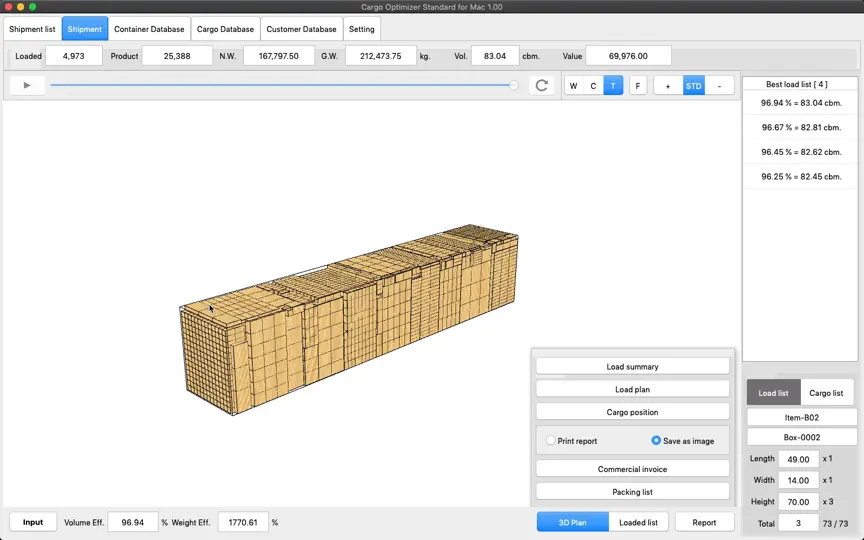The image size is (864, 540).
Task: Select the C view mode button
Action: (x=593, y=86)
